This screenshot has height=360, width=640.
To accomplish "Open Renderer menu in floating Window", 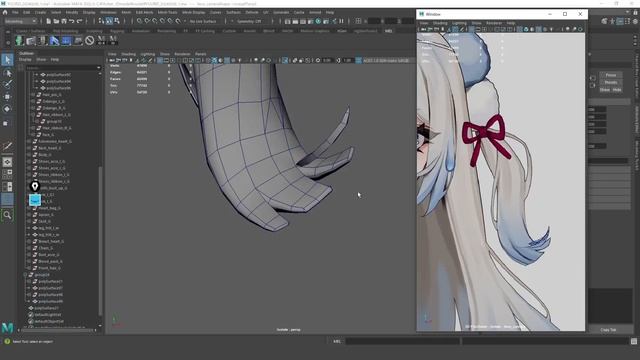I will tap(494, 23).
